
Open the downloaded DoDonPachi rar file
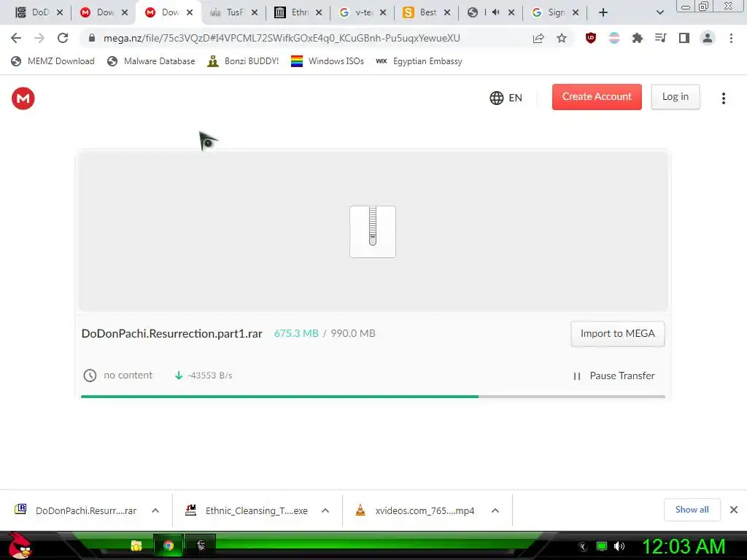pyautogui.click(x=75, y=510)
